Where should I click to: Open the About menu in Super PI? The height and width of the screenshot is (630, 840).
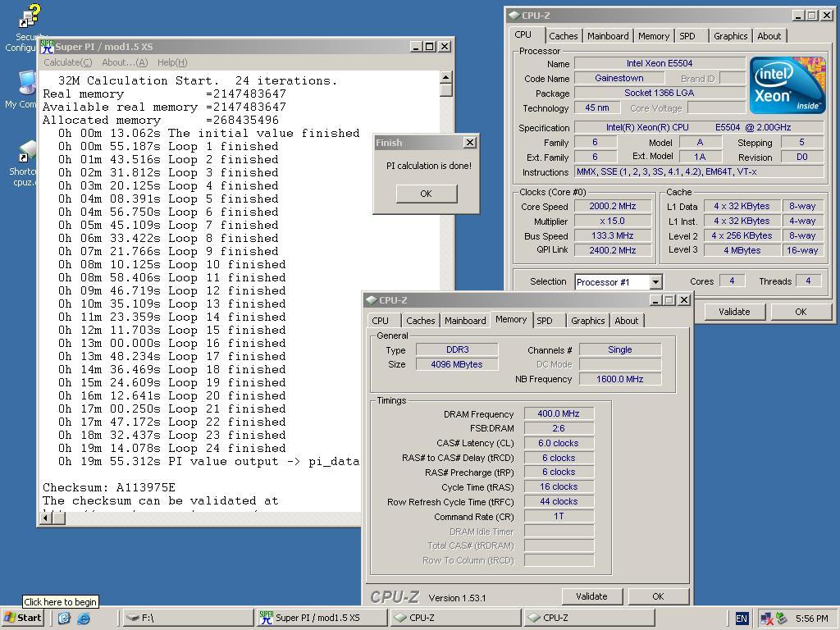(x=125, y=62)
